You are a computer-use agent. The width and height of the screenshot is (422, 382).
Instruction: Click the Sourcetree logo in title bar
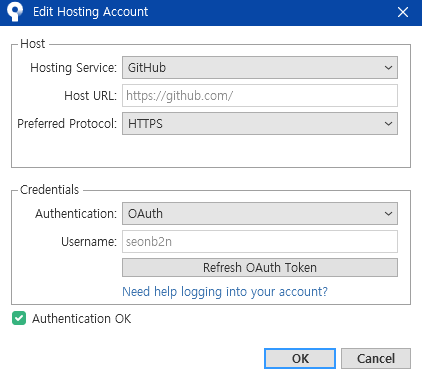[x=15, y=12]
